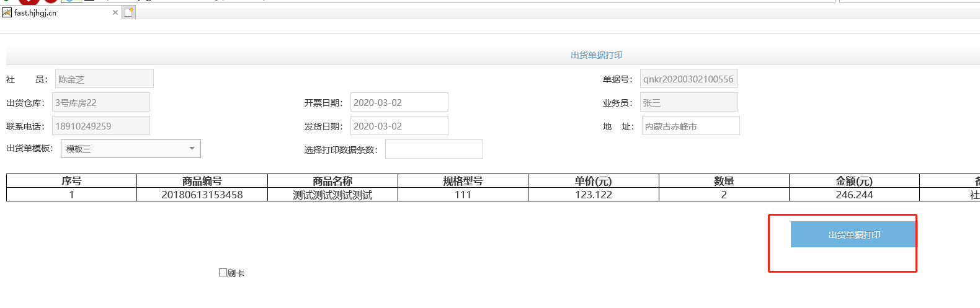Click the 社员 field showing 陈金芝
This screenshot has width=980, height=308.
[104, 79]
